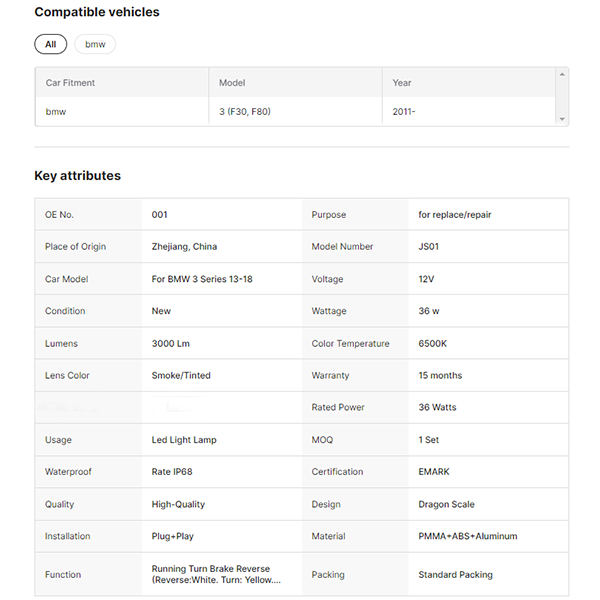Click the Key attributes heading
Image resolution: width=600 pixels, height=600 pixels.
click(x=77, y=176)
